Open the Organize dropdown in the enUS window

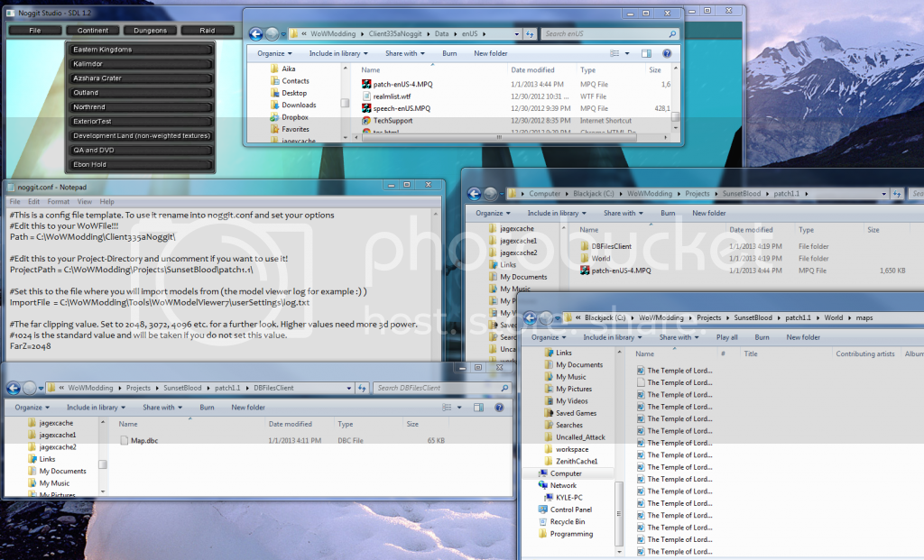click(x=274, y=53)
